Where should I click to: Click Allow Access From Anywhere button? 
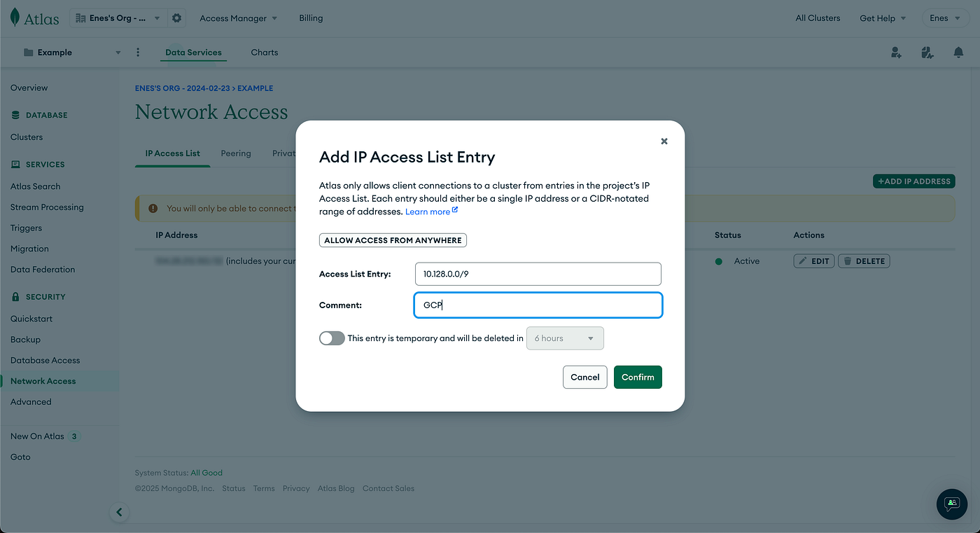(393, 240)
